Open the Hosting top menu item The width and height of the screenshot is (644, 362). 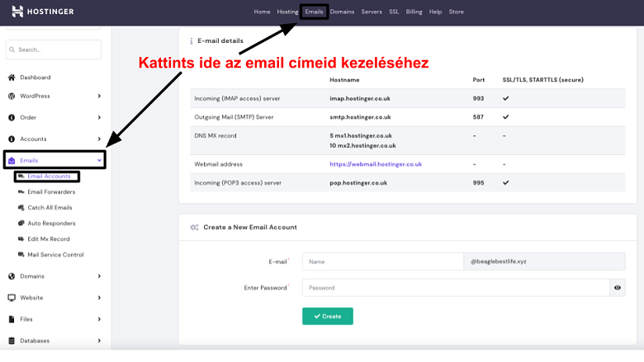pyautogui.click(x=287, y=12)
